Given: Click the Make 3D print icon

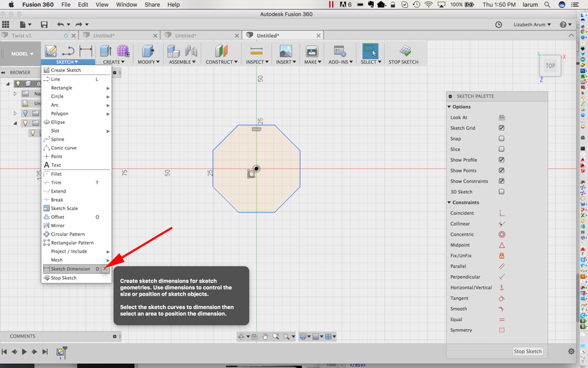Looking at the screenshot, I should pyautogui.click(x=312, y=51).
